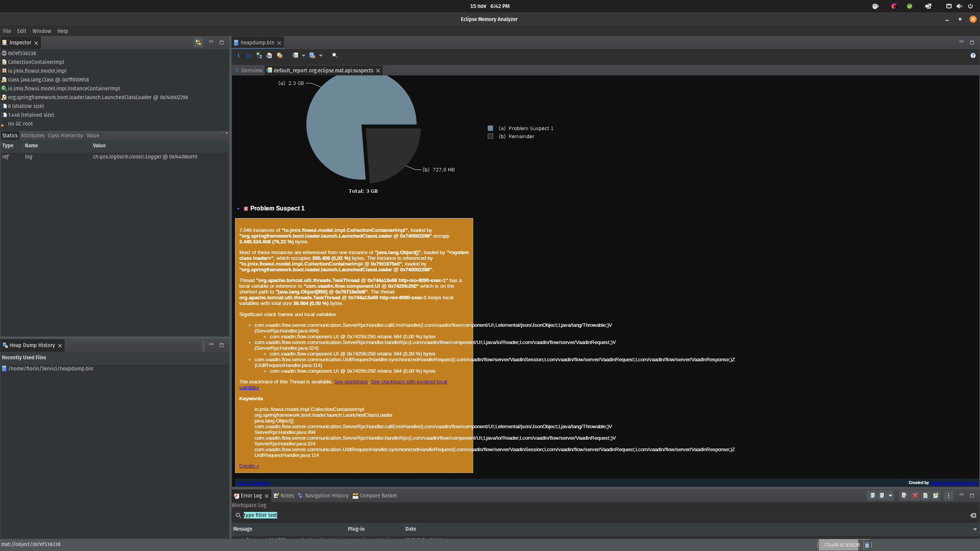Switch to the Compare Basket tab
This screenshot has height=551, width=980.
375,496
